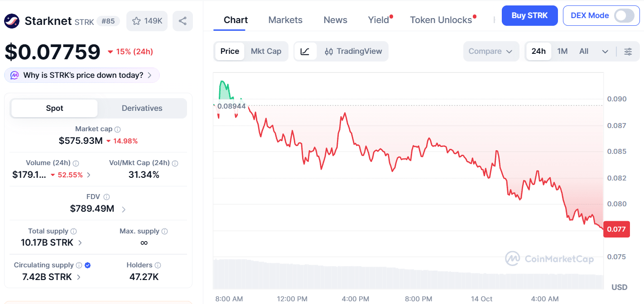644x304 pixels.
Task: Open chart settings sliders icon
Action: [628, 52]
